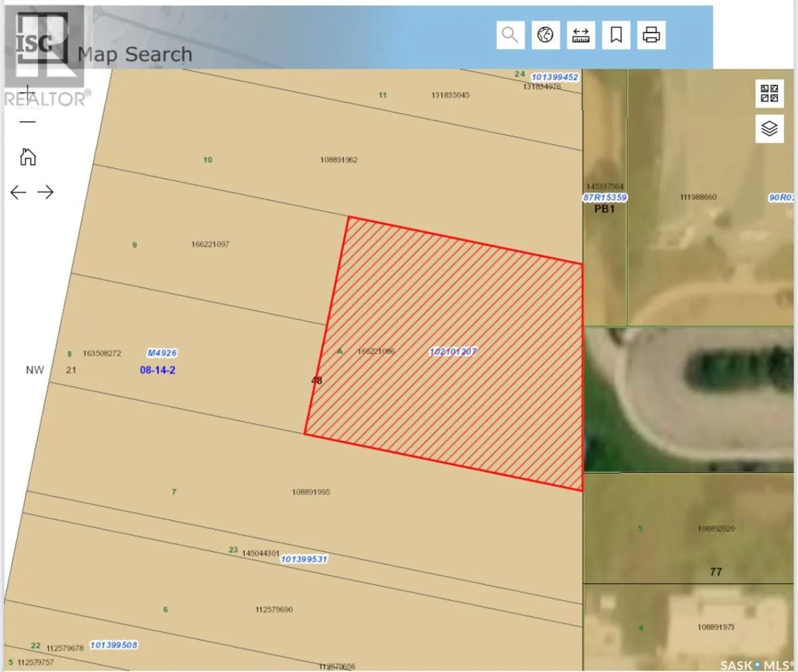Expand the map layers list panel
The height and width of the screenshot is (672, 798).
pos(769,128)
